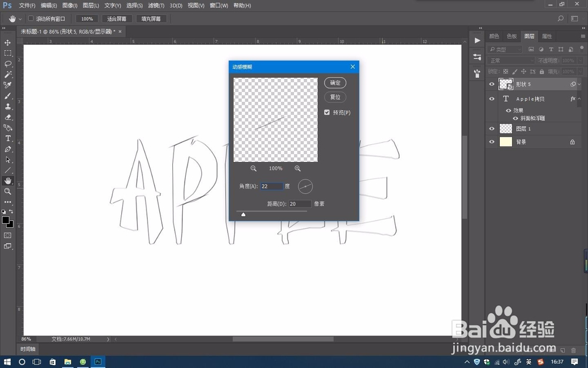Select the Line tool

click(8, 170)
